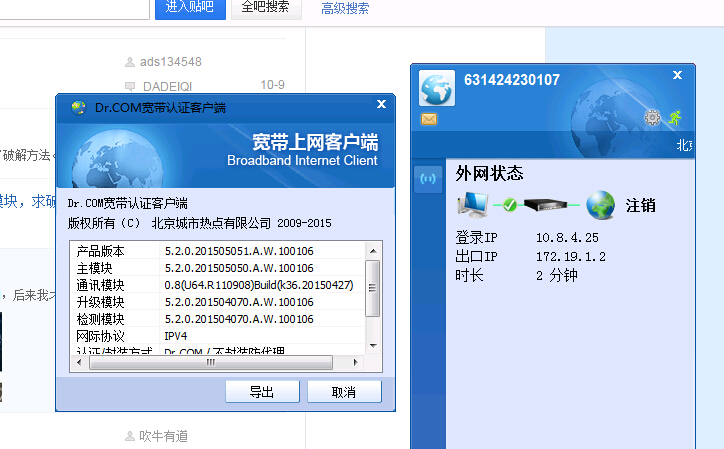Click the 出口IP value 172.19.1.2
This screenshot has width=724, height=449.
click(x=571, y=256)
